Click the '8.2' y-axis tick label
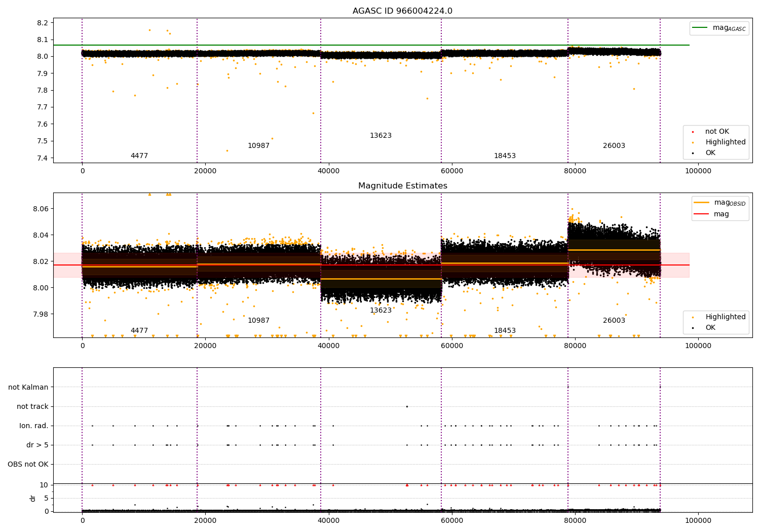The width and height of the screenshot is (760, 532). [43, 23]
